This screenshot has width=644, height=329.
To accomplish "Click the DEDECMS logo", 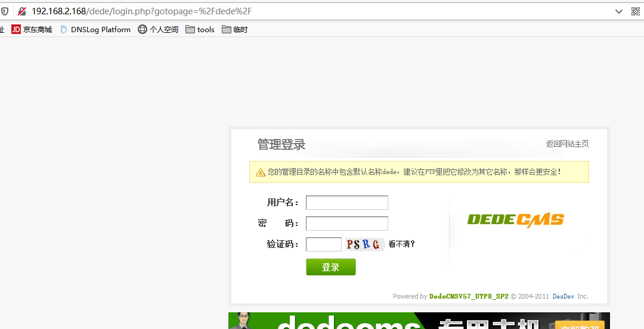I will [515, 220].
